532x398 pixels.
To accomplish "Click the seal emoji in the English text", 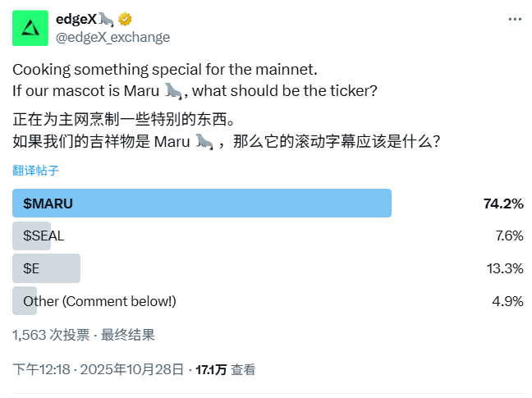I will pos(172,89).
